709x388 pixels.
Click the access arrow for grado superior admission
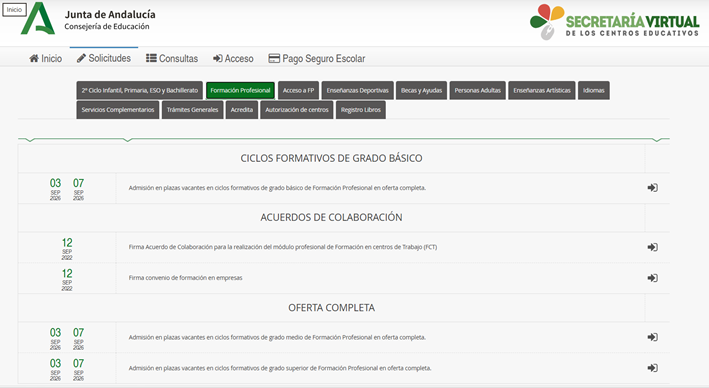click(652, 368)
